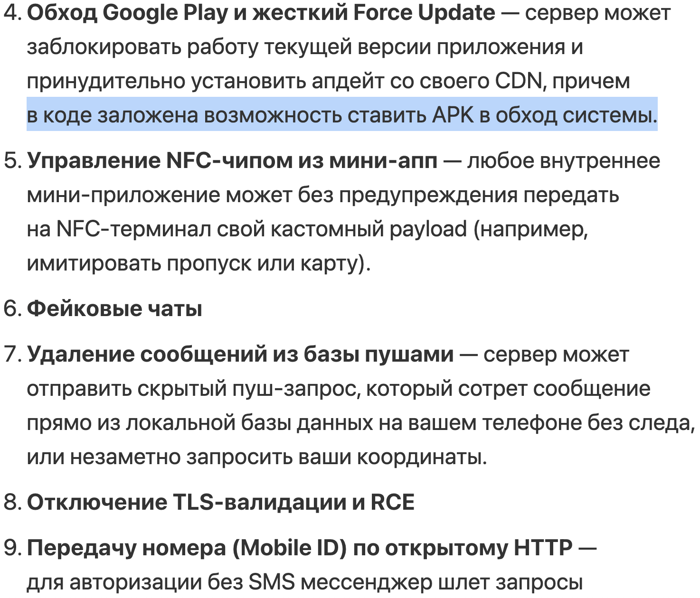The width and height of the screenshot is (700, 598).
Task: Click the list number 8
Action: 12,503
